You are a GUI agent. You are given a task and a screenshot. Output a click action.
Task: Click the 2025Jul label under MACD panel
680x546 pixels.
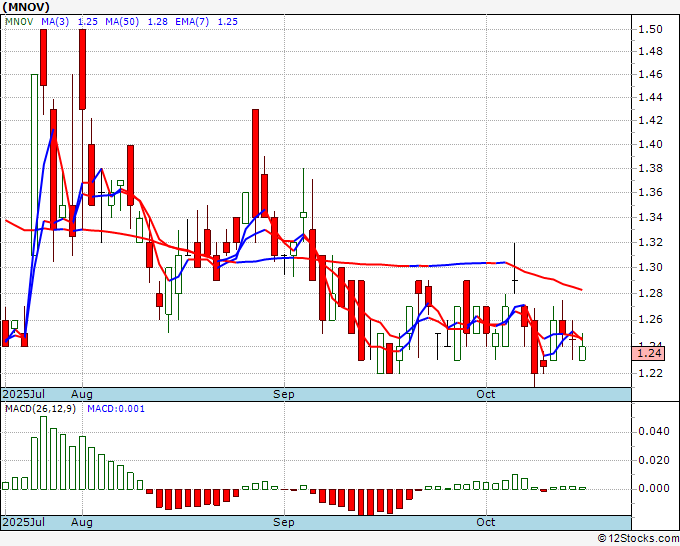pos(22,523)
